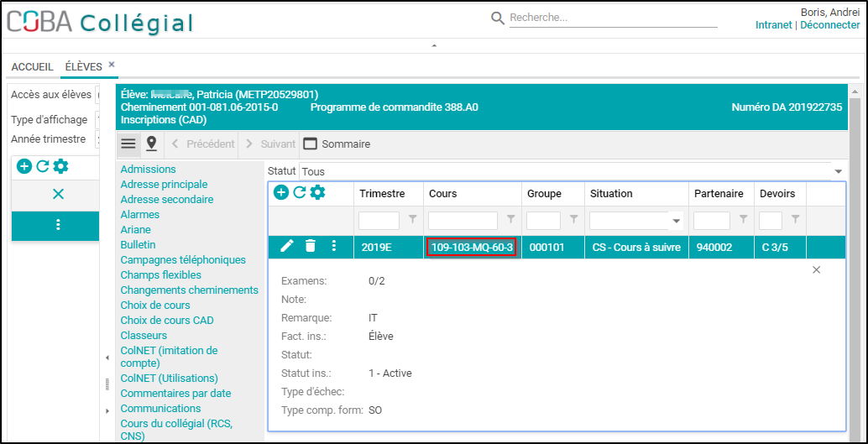
Task: Click the hamburger menu icon in student toolbar
Action: (x=128, y=144)
